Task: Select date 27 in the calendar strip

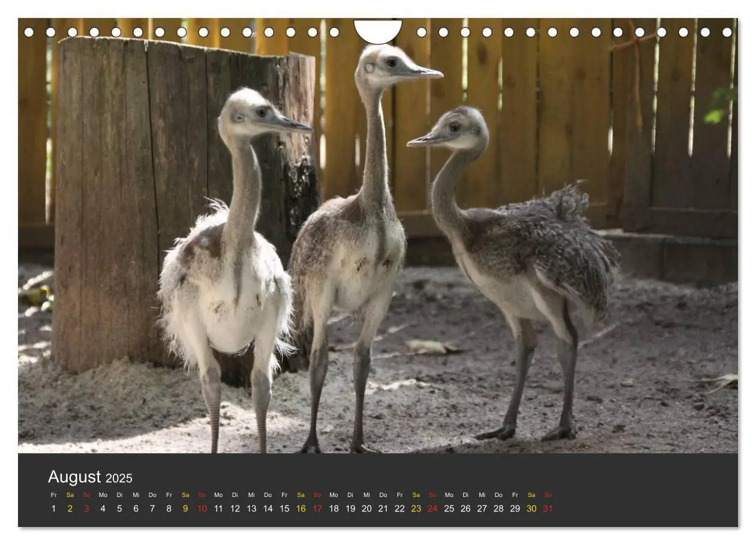Action: pos(482,508)
